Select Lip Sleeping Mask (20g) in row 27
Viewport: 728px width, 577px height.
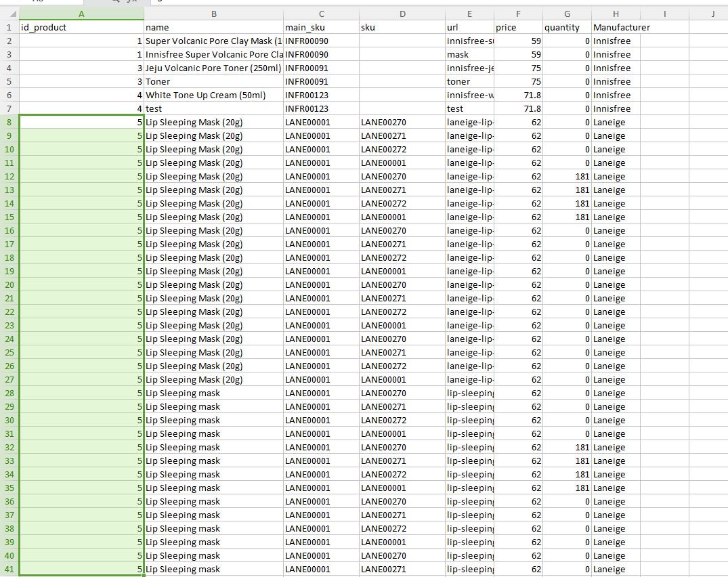pyautogui.click(x=213, y=379)
